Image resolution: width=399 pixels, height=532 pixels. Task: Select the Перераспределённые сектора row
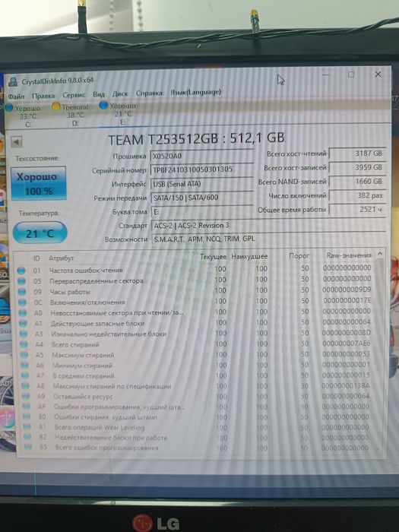195,280
